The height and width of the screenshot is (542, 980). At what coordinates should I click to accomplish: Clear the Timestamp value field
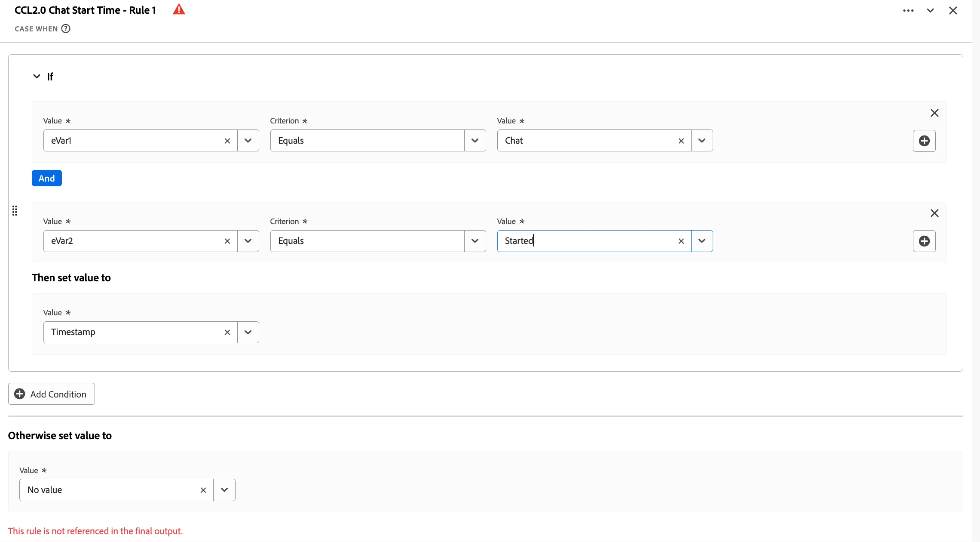227,332
